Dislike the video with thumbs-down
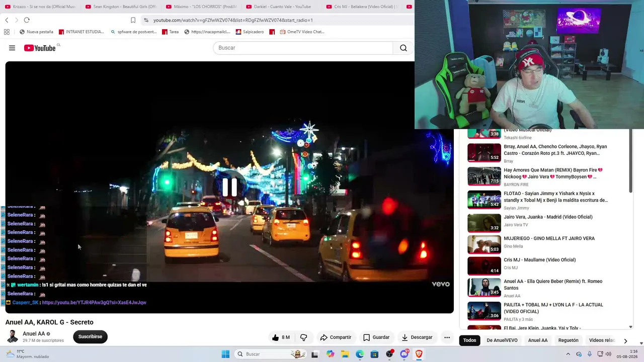Image resolution: width=644 pixels, height=362 pixels. (303, 337)
